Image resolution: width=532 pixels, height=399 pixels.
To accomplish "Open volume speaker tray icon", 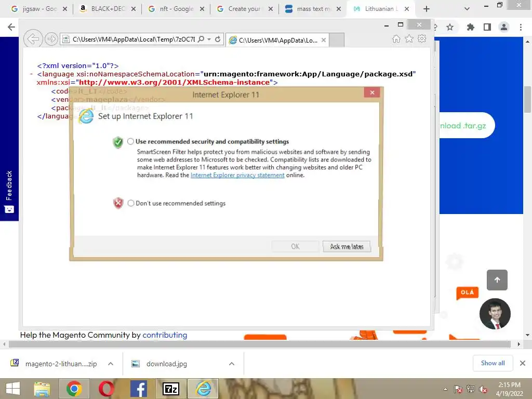I will (483, 389).
